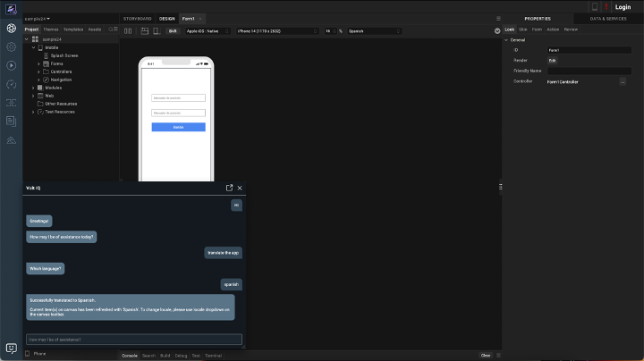Click the split view columns toolbar icon
Screen dimensions: 644x361
click(128, 31)
